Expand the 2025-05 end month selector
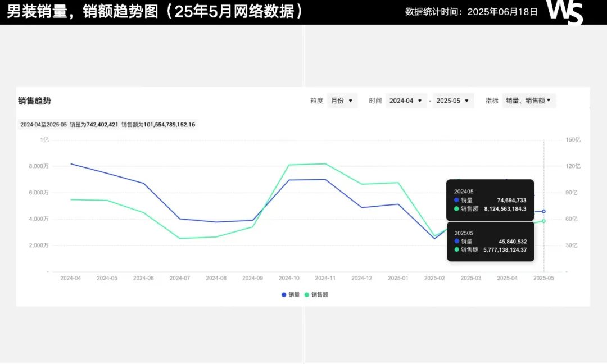Viewport: 607px width, 364px height. point(452,101)
